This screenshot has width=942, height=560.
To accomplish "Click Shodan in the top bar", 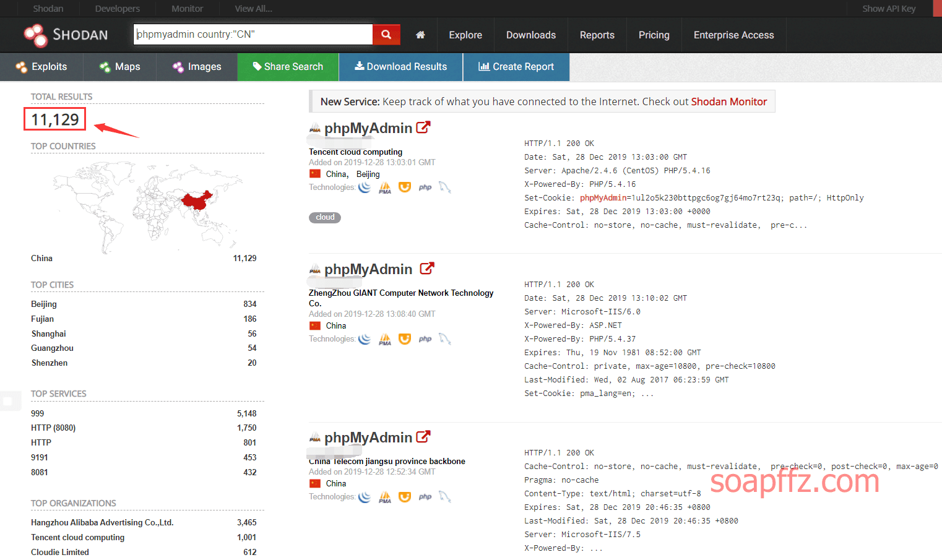I will pos(48,9).
